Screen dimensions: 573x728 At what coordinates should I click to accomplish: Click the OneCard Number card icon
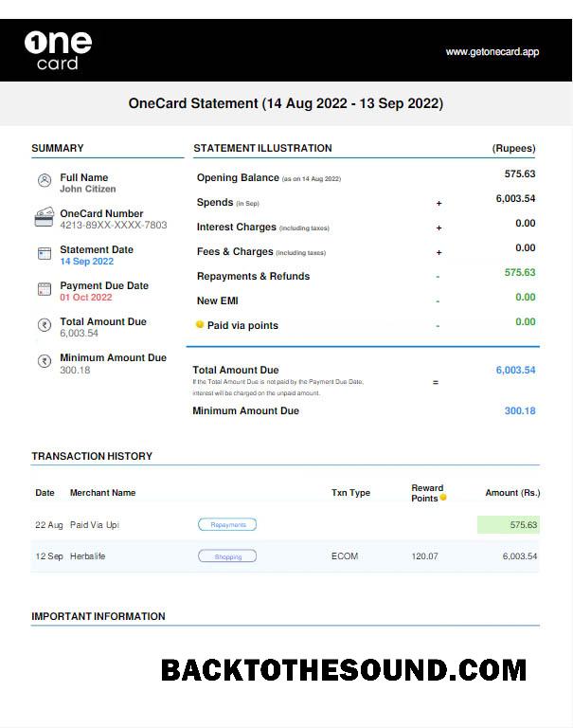45,217
